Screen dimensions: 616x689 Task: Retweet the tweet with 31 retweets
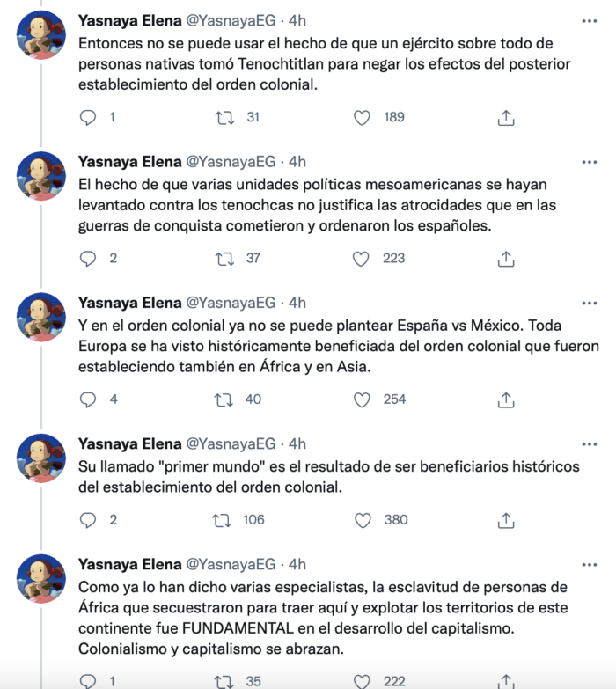[224, 117]
